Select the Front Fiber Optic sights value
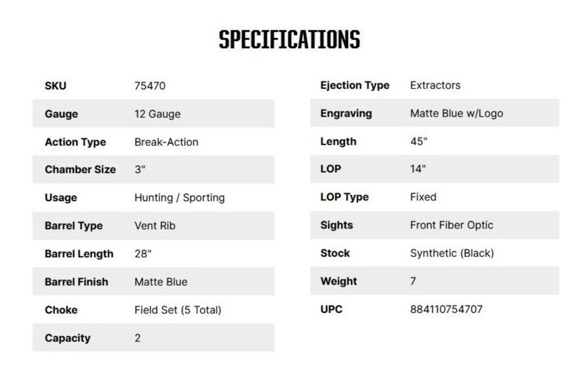The width and height of the screenshot is (588, 392). pos(452,225)
